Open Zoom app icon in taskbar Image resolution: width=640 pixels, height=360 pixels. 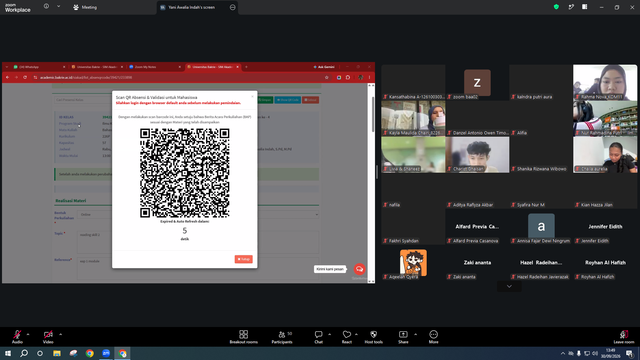click(106, 353)
